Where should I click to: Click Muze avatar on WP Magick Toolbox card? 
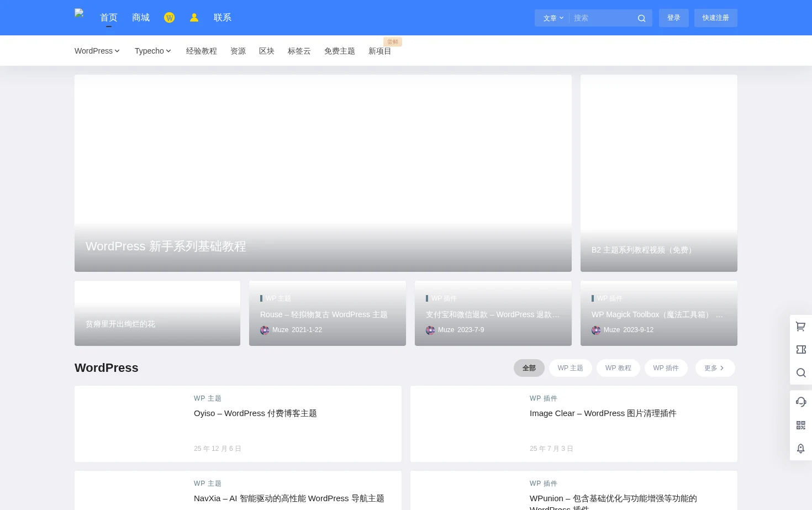(x=596, y=330)
